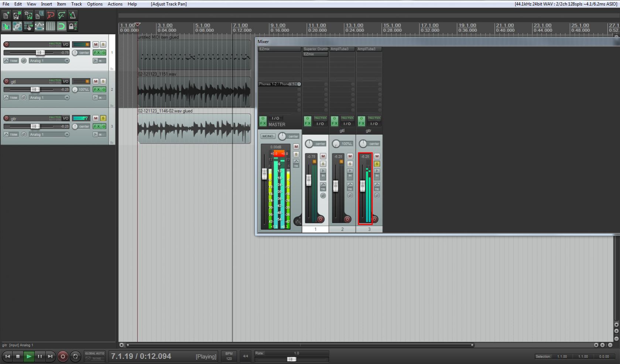Mute the gitl track in track panel
Viewport: 620px width, 364px height.
click(x=96, y=81)
